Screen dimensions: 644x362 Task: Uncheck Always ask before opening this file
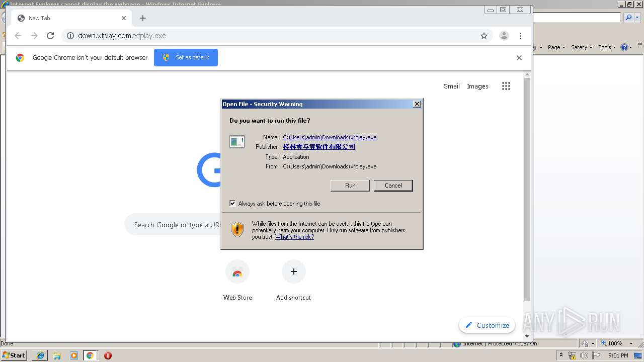[x=232, y=204]
